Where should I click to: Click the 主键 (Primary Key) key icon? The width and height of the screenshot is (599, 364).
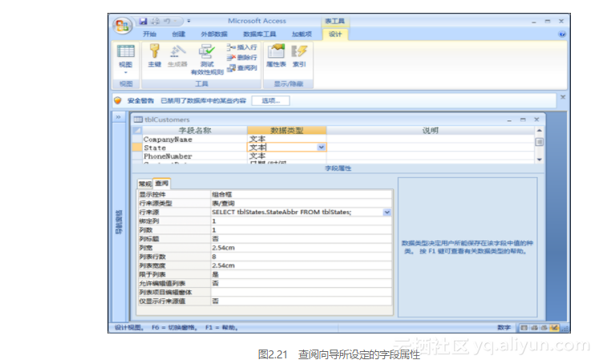coord(154,51)
